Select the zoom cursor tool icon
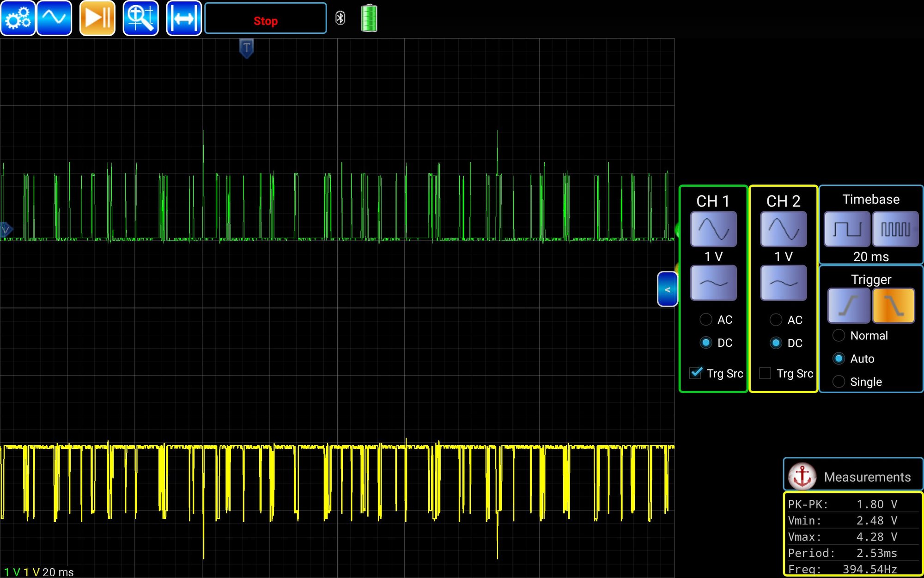924x578 pixels. point(140,18)
